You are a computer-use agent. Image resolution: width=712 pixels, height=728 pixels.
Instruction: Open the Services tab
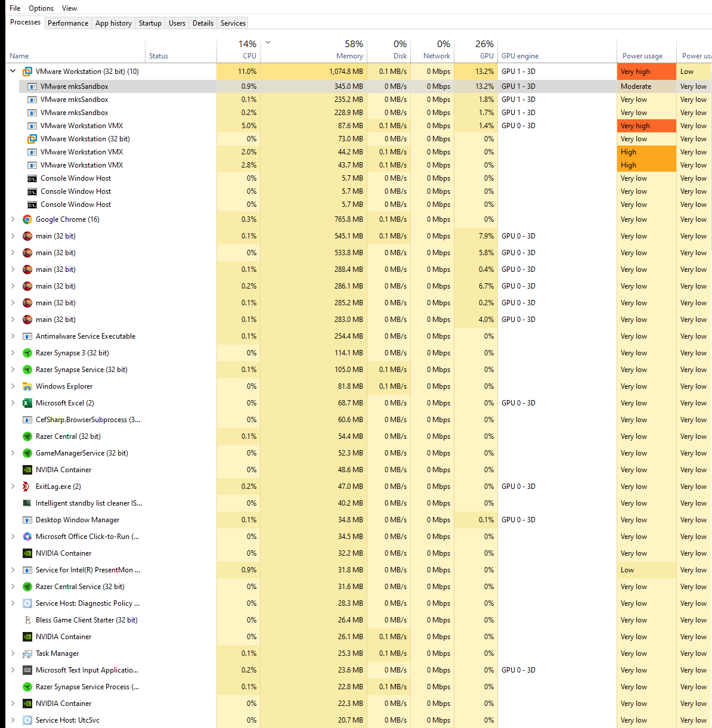(233, 23)
